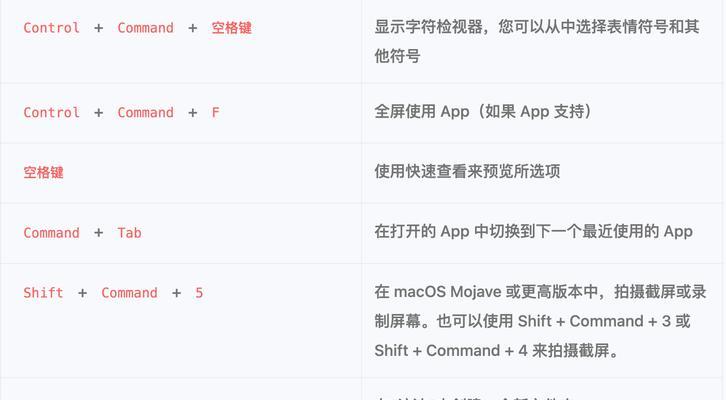This screenshot has height=400, width=726.
Task: Click the 使用快速查看来预览所选项 text
Action: pyautogui.click(x=467, y=171)
